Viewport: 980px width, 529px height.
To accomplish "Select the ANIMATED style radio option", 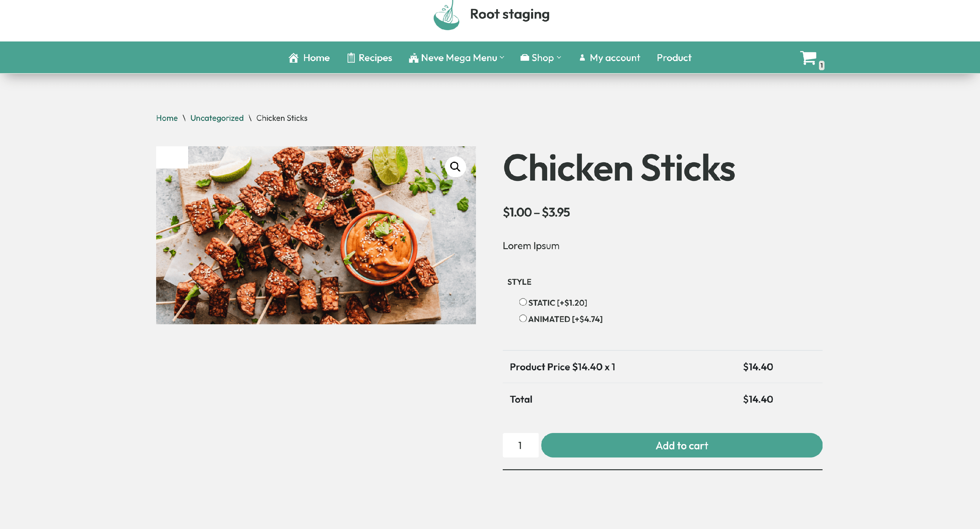I will click(523, 318).
